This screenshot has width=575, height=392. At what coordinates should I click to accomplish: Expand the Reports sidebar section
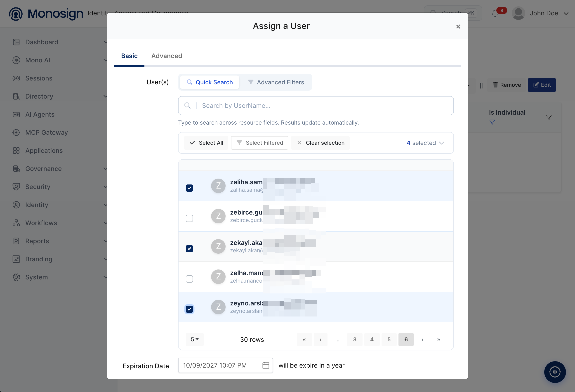[x=105, y=241]
